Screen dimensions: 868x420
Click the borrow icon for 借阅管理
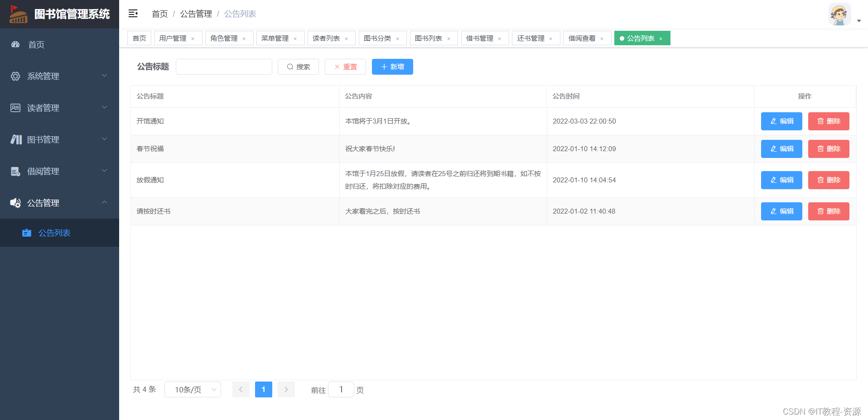pos(15,171)
